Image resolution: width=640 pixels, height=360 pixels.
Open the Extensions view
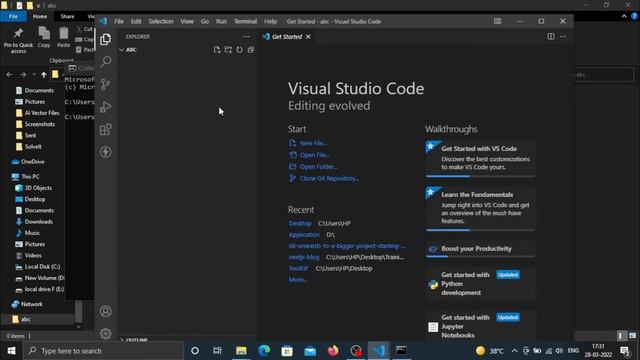pyautogui.click(x=105, y=129)
